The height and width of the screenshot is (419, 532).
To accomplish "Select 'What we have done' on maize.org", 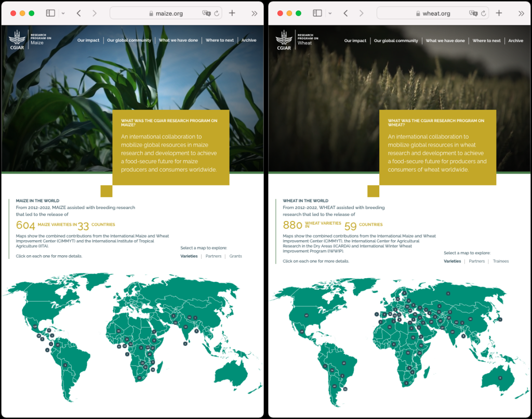I will click(x=178, y=40).
